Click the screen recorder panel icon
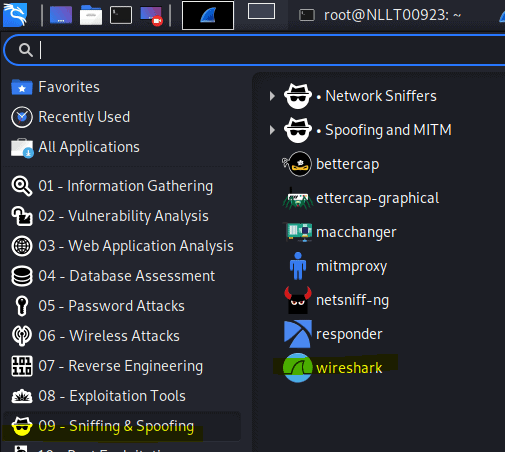Viewport: 505px width, 452px height. click(x=151, y=16)
